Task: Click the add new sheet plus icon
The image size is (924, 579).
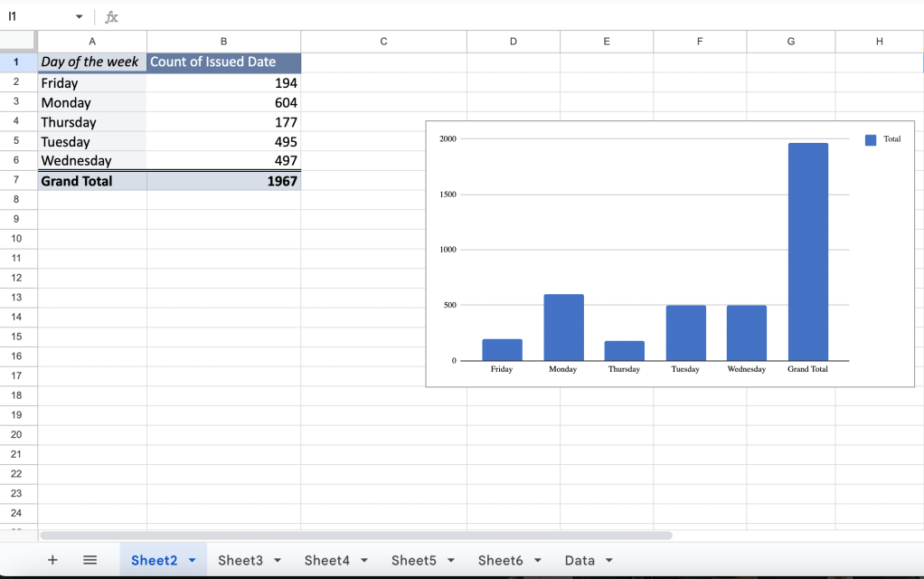Action: click(x=52, y=560)
